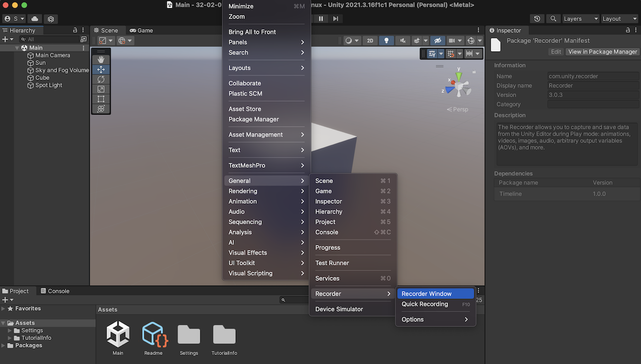Select the Hand view tool

coord(101,60)
